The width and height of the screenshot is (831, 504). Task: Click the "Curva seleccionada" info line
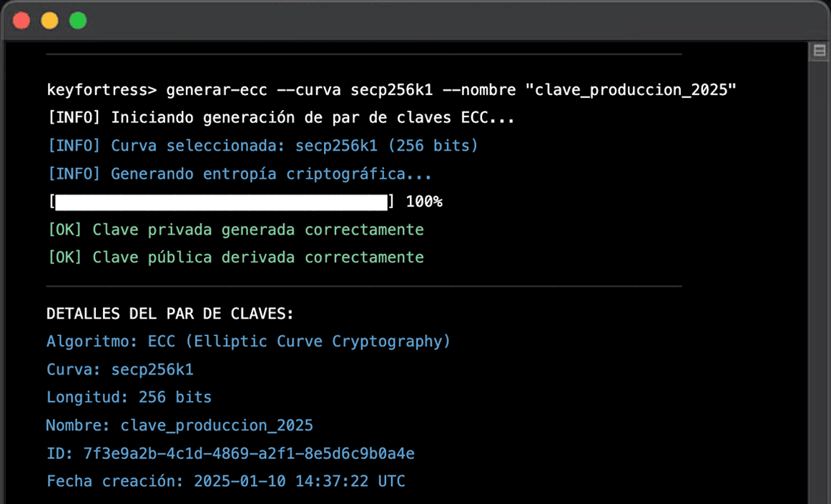click(x=262, y=146)
